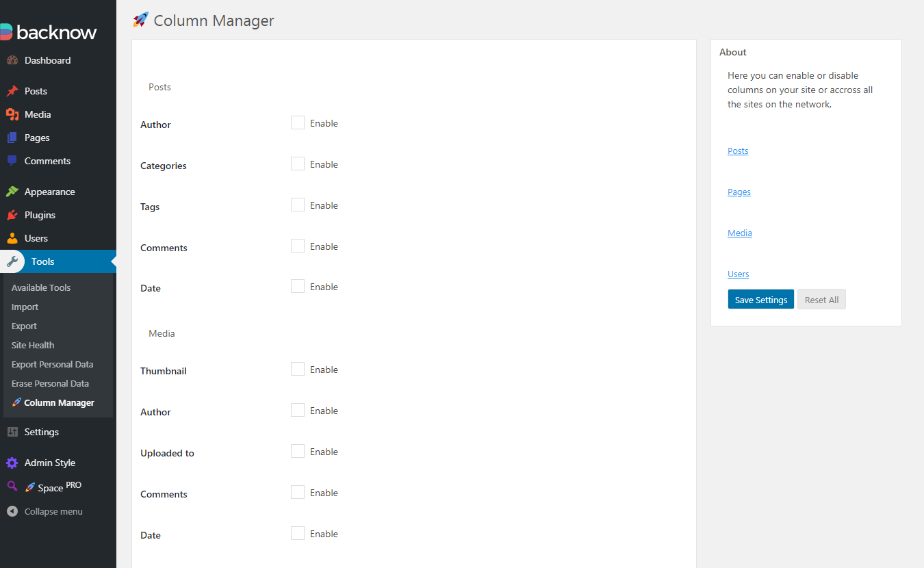Open Export Personal Data submenu item
Screen dimensions: 924x568
tap(52, 364)
